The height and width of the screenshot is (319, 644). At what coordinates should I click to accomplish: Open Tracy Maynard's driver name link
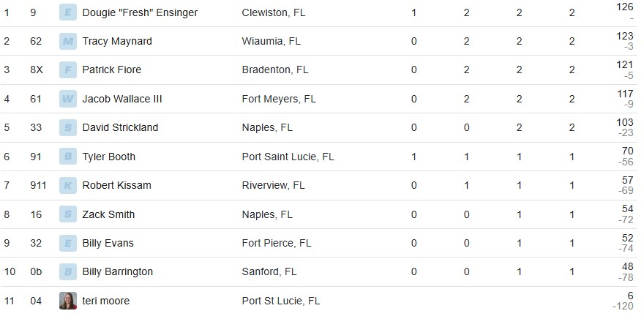pos(117,41)
